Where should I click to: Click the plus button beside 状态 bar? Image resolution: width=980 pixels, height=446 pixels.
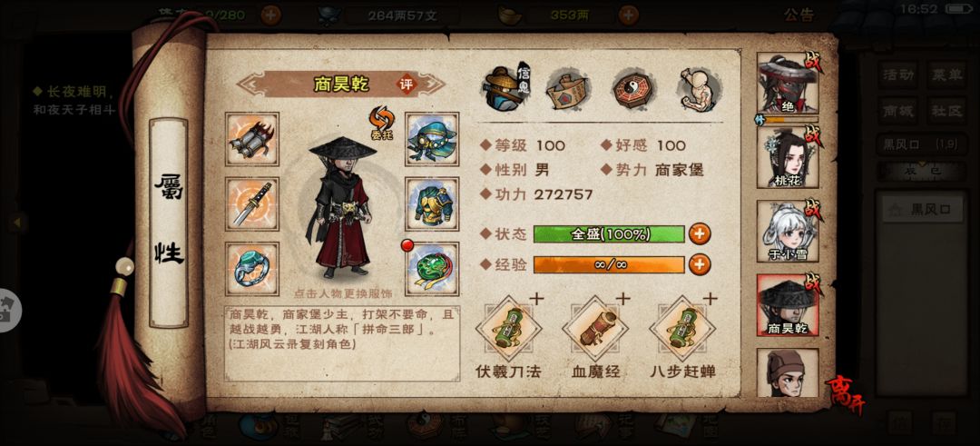pyautogui.click(x=700, y=234)
